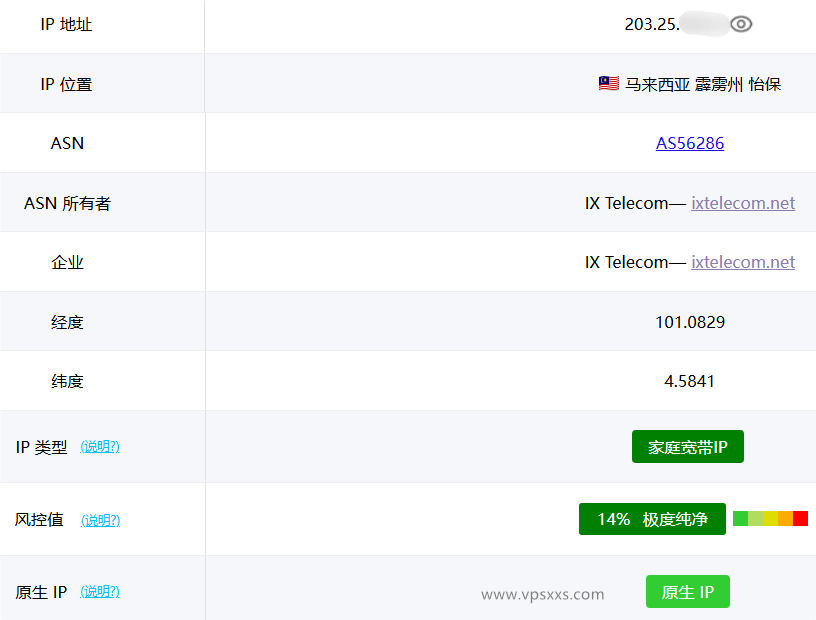Click the 经度 row label

tap(68, 320)
